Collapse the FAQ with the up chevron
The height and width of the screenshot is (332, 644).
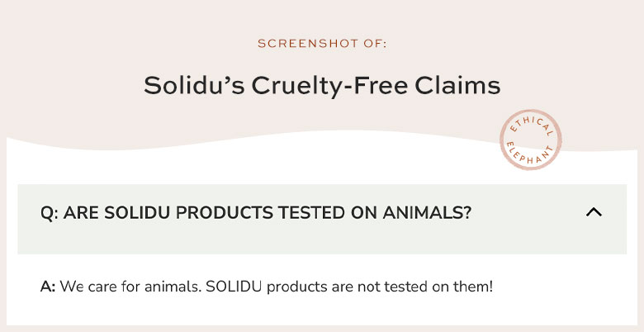[x=594, y=212]
